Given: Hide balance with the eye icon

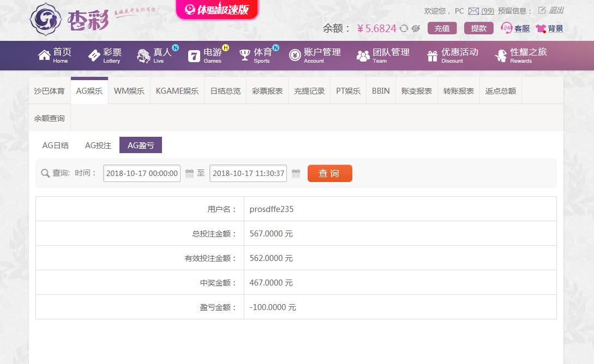Looking at the screenshot, I should (x=416, y=29).
